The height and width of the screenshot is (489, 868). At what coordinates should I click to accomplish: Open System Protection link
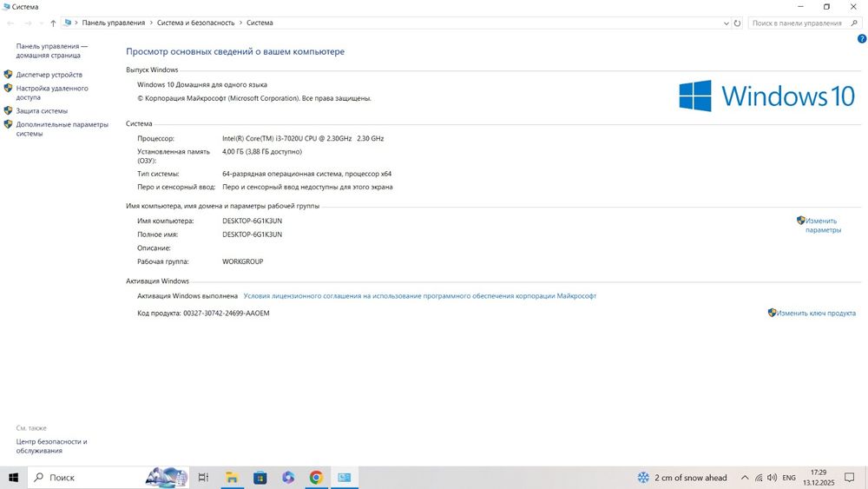(x=42, y=111)
